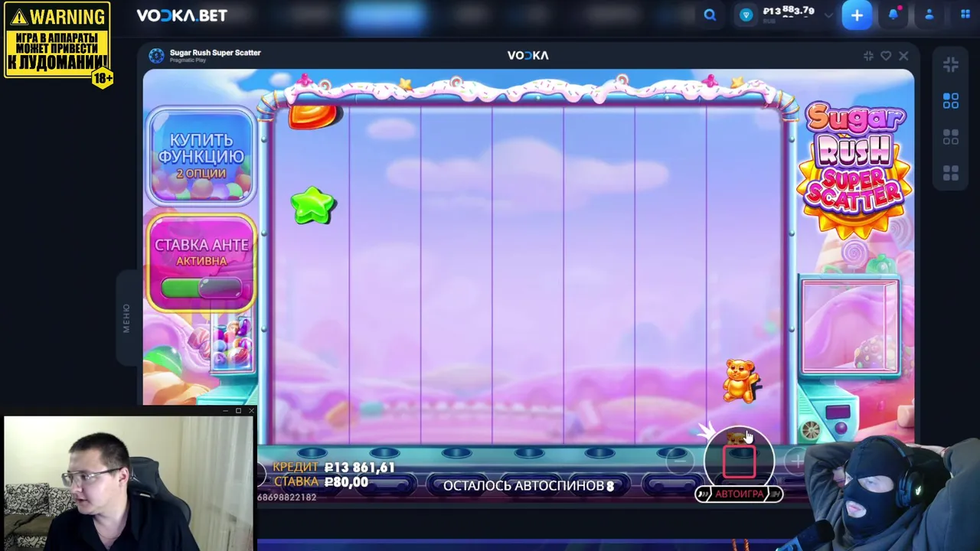The height and width of the screenshot is (551, 980).
Task: Open the user profile icon
Action: [x=929, y=15]
